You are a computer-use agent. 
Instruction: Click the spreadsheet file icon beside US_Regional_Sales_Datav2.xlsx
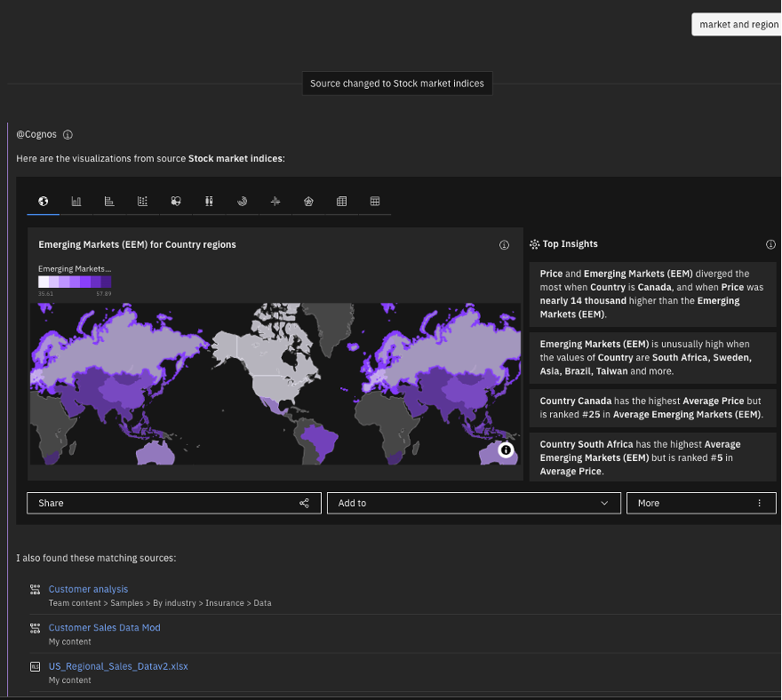click(x=35, y=666)
